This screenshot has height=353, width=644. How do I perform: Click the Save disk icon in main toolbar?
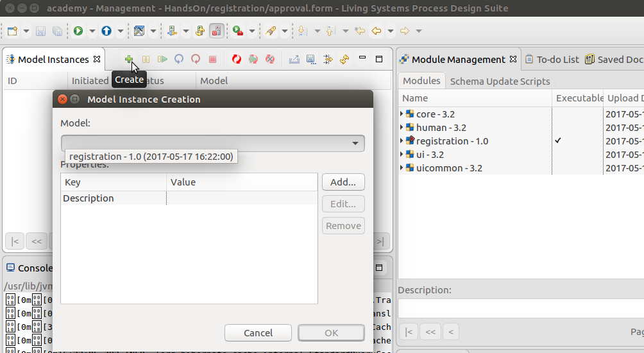(40, 31)
